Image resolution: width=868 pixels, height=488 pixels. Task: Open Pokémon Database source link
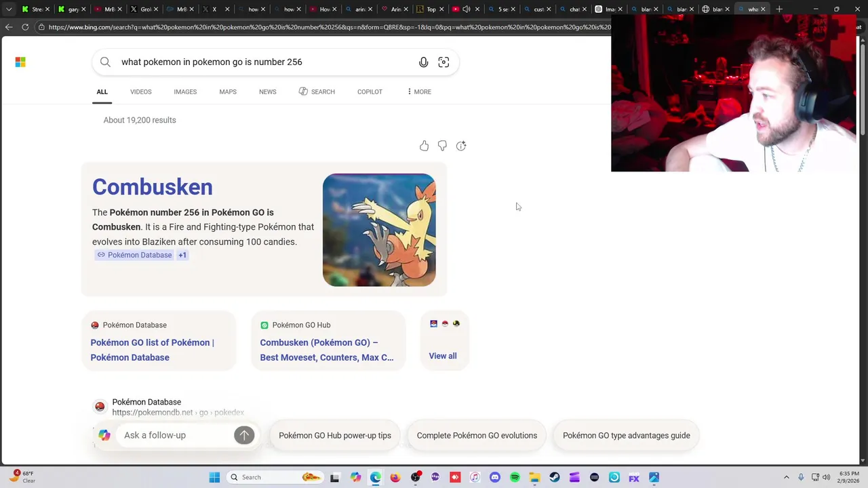click(134, 255)
